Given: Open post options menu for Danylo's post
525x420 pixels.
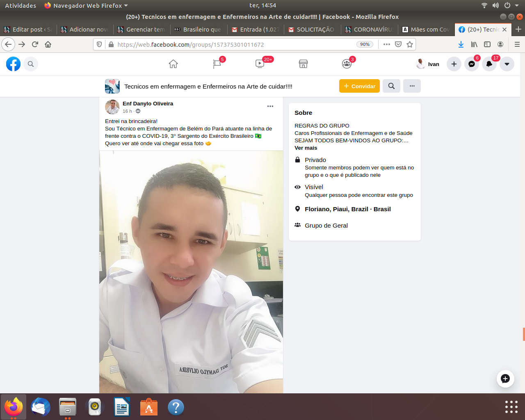Looking at the screenshot, I should click(x=270, y=106).
